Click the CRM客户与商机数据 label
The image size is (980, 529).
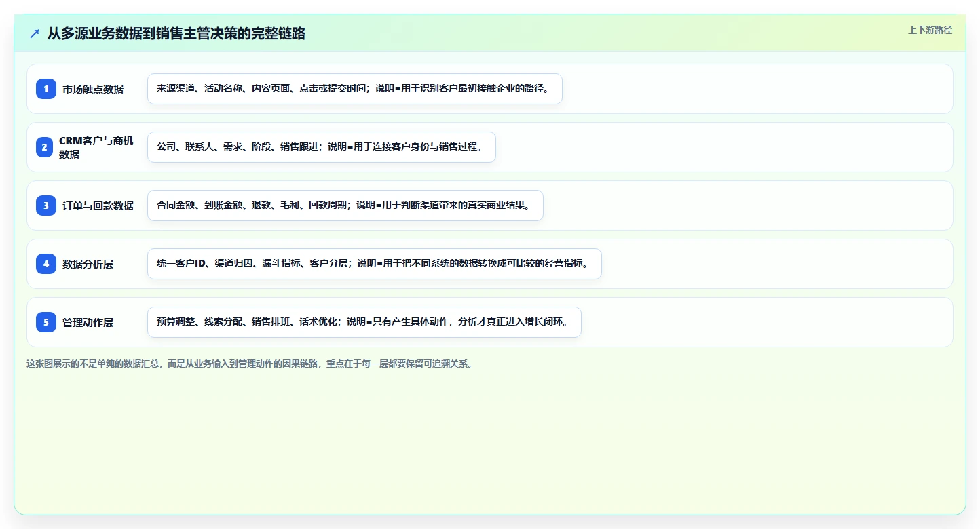[96, 147]
